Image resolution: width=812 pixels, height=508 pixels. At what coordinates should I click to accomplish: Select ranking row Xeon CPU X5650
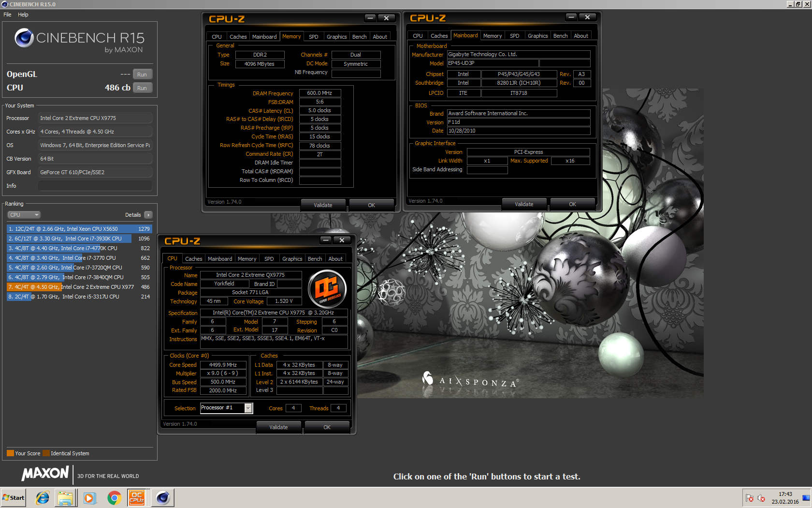pyautogui.click(x=79, y=229)
